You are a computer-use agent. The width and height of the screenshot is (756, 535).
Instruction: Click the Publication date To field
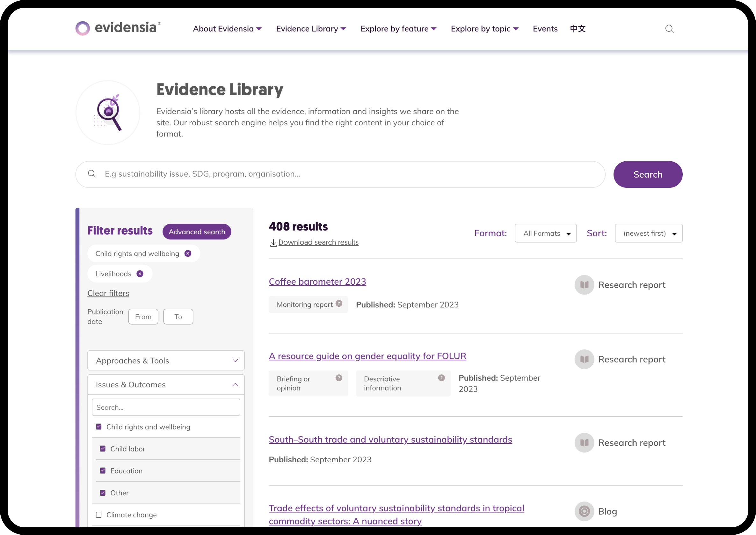tap(178, 317)
